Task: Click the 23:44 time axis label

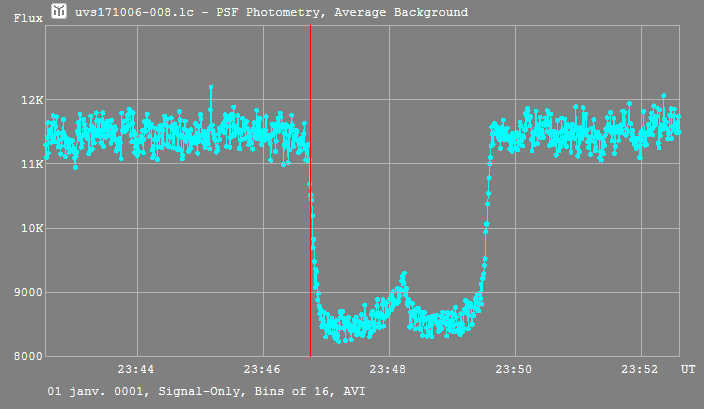Action: (x=136, y=370)
